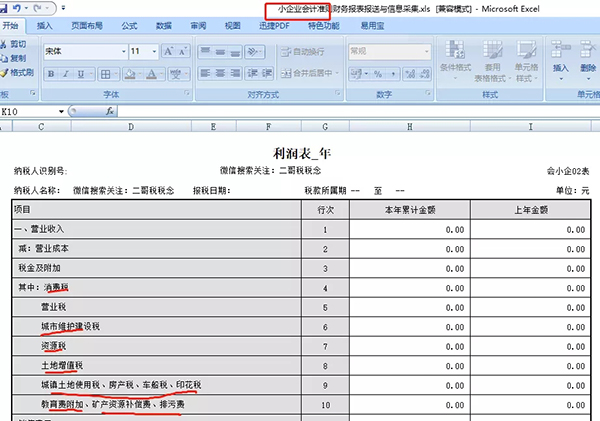Image resolution: width=600 pixels, height=421 pixels.
Task: Click the fill color paint bucket
Action: (x=130, y=74)
